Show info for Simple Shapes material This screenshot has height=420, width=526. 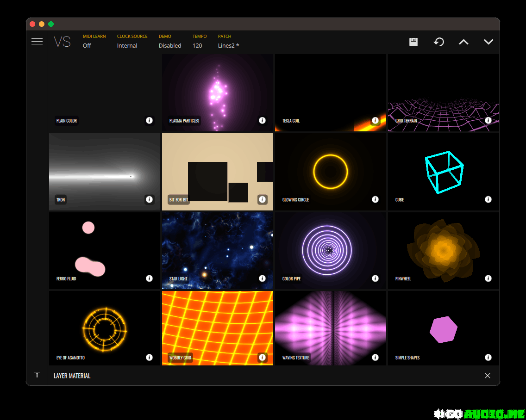click(x=488, y=358)
